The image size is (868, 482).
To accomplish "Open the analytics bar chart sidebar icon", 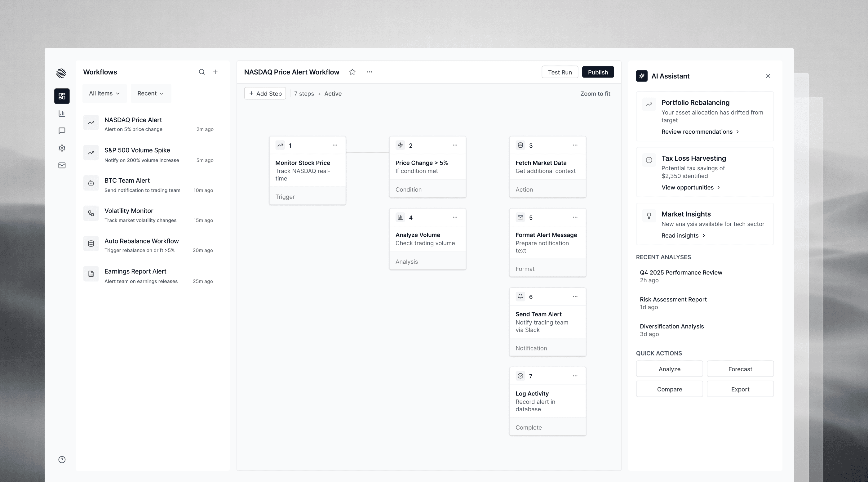I will click(62, 114).
